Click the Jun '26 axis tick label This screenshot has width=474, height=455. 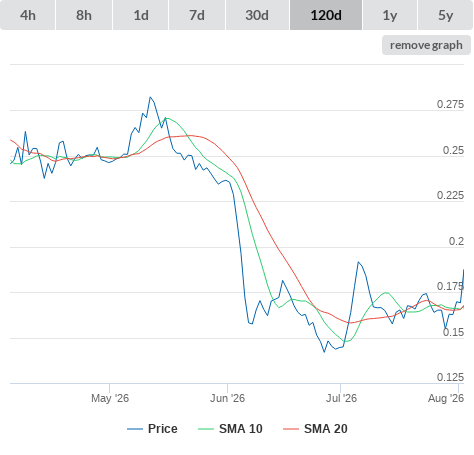click(227, 398)
